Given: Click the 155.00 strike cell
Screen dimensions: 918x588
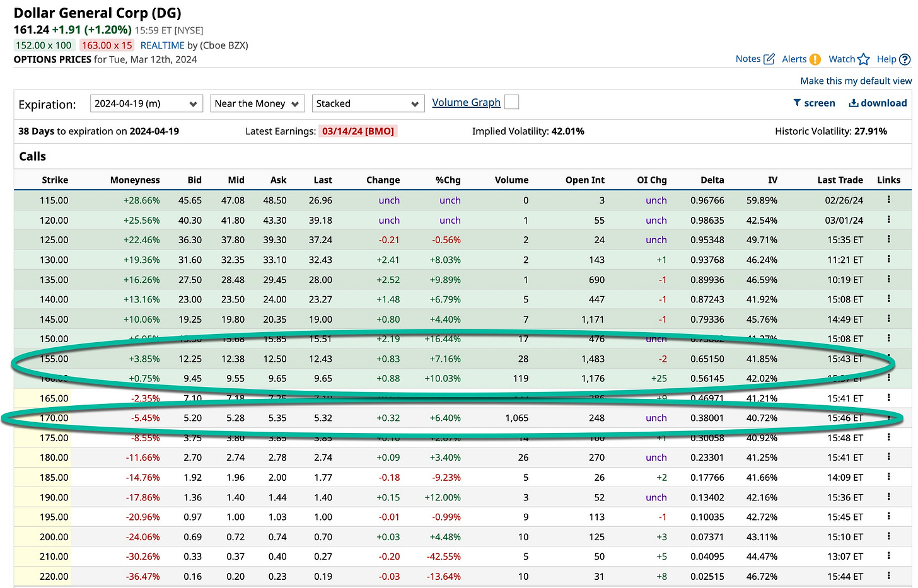Looking at the screenshot, I should [x=54, y=359].
